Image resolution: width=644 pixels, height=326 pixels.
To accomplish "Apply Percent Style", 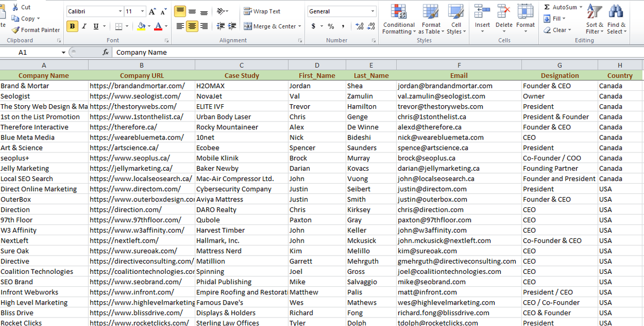I will [331, 26].
